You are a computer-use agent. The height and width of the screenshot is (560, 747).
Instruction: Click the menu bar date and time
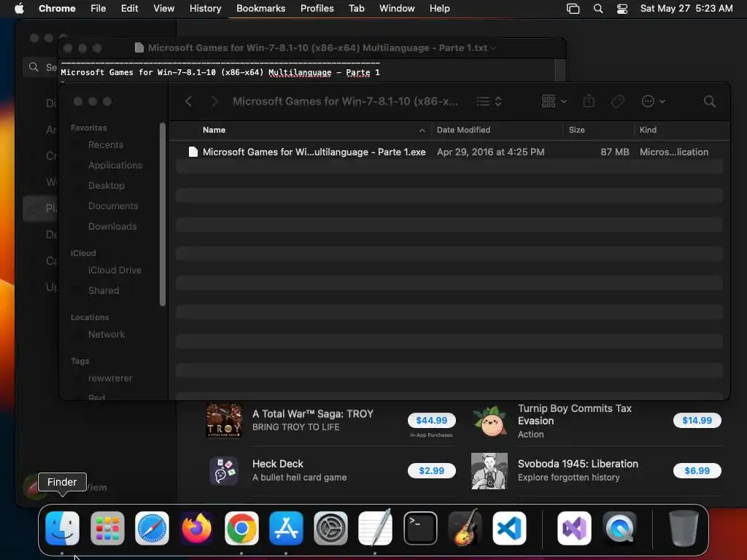[686, 8]
